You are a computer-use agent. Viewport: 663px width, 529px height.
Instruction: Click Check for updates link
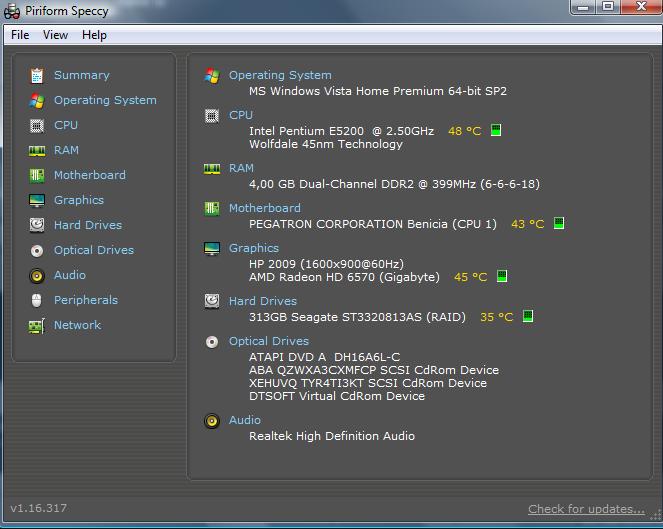(586, 509)
